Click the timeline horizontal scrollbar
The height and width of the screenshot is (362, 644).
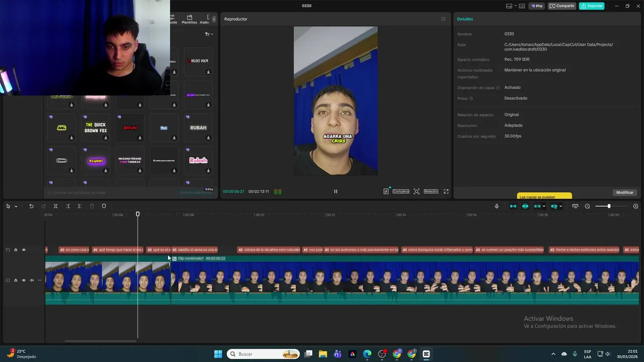point(101,341)
